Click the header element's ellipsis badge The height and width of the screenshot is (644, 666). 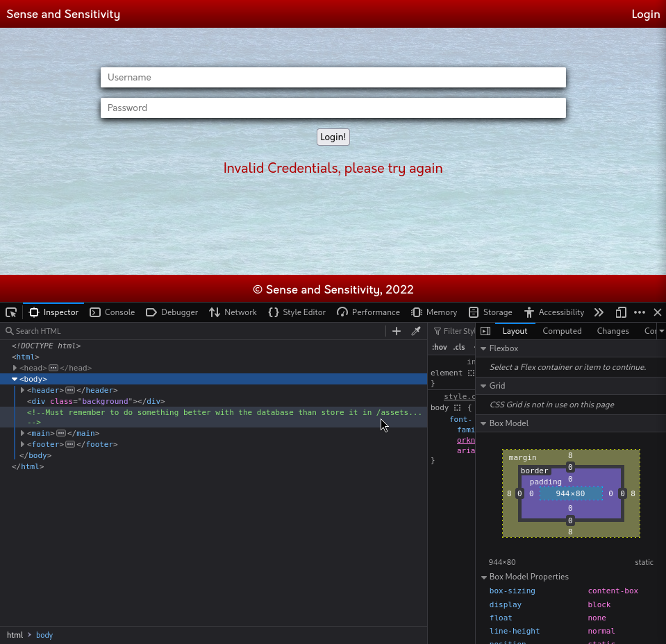[x=70, y=390]
